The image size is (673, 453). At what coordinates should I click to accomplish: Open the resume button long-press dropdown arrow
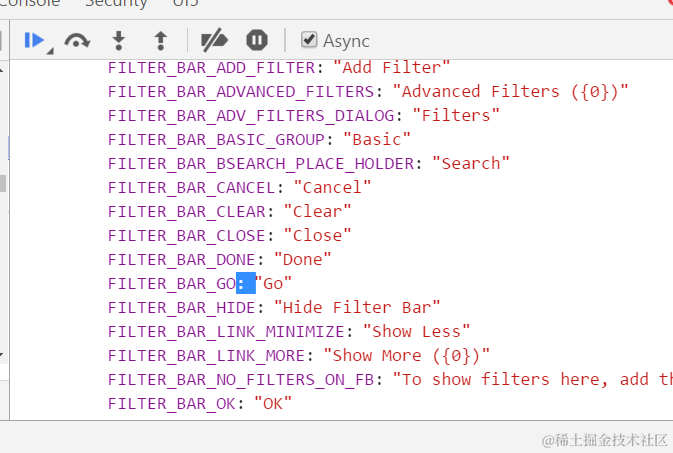[x=50, y=52]
